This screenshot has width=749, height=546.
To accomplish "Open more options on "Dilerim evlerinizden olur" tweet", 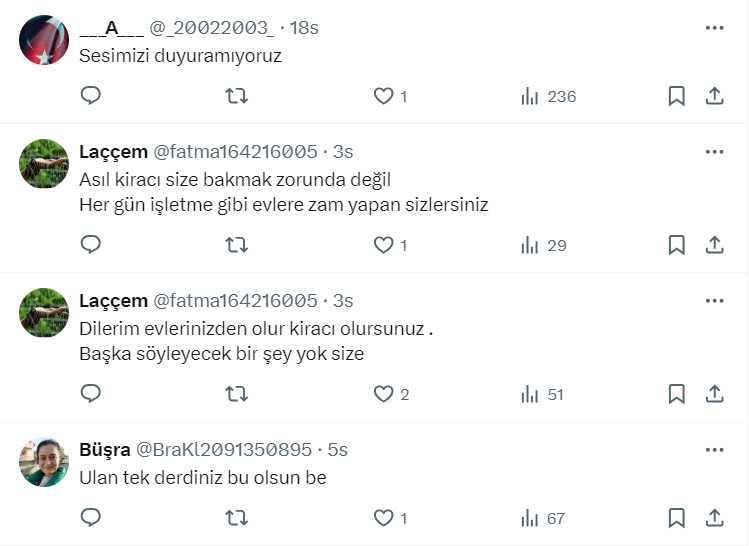I will click(x=714, y=300).
